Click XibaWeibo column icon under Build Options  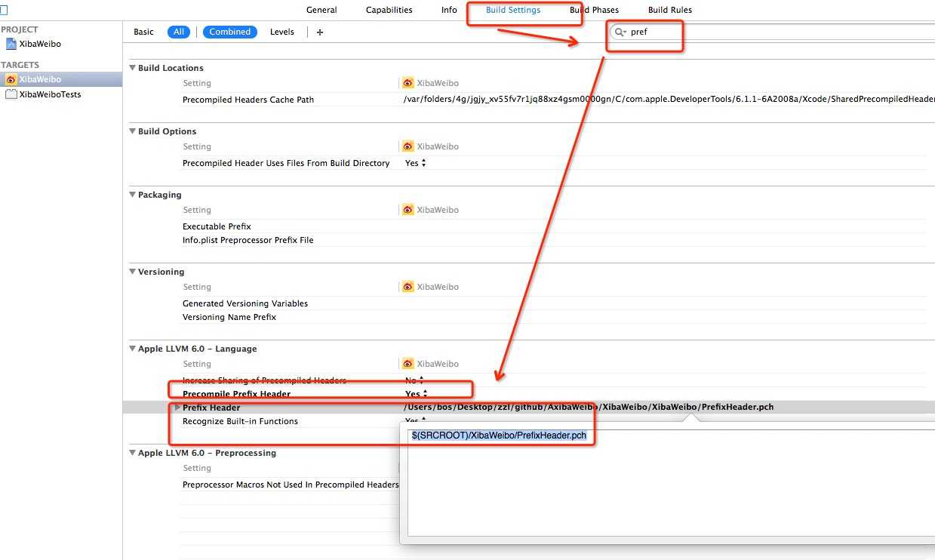tap(408, 146)
